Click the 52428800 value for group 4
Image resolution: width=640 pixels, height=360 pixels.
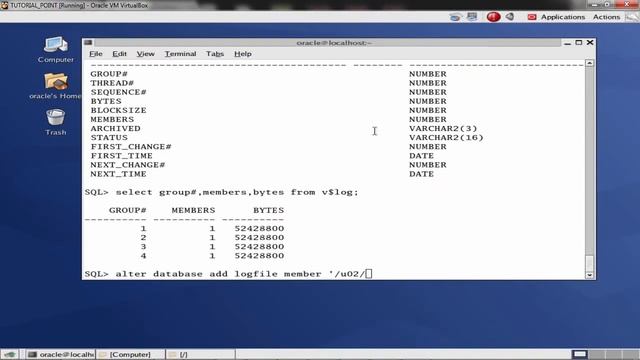pyautogui.click(x=259, y=256)
